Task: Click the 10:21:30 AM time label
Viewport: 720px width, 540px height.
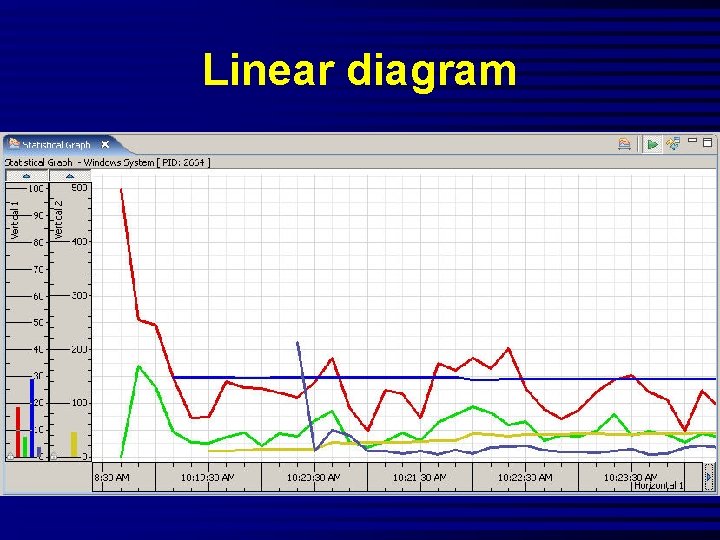Action: pos(419,478)
